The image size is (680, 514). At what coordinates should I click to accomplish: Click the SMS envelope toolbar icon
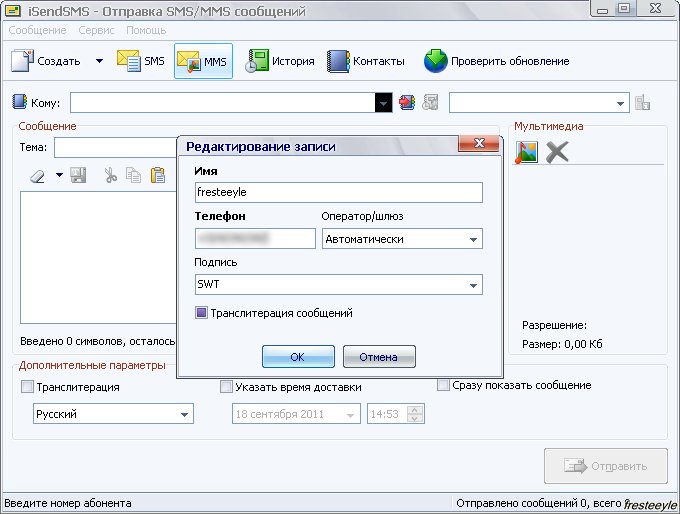[x=129, y=61]
